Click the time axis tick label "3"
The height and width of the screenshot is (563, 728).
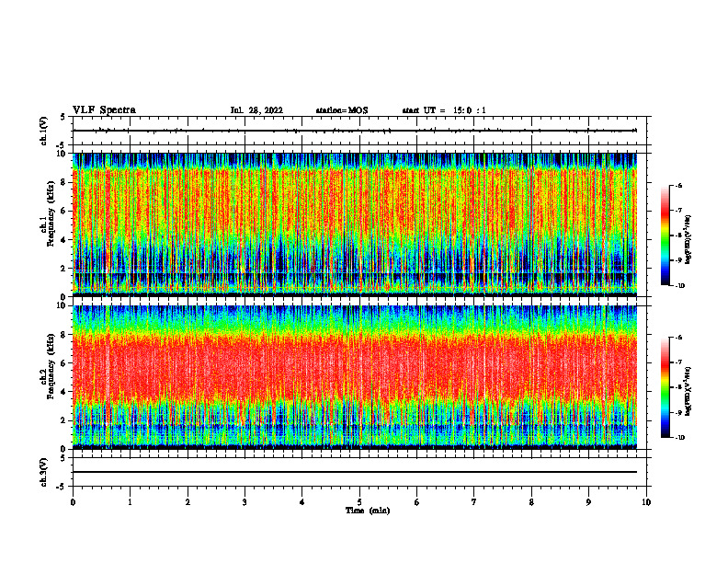[x=245, y=502]
